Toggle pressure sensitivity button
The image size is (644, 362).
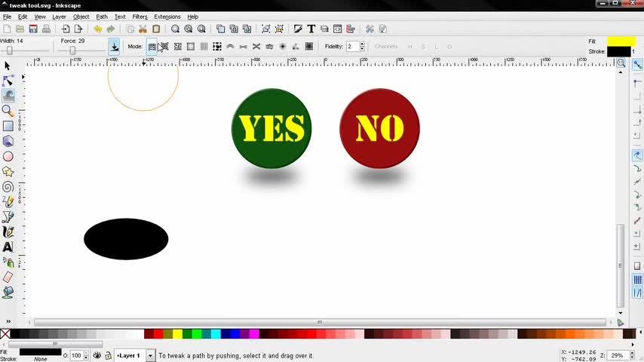point(114,47)
